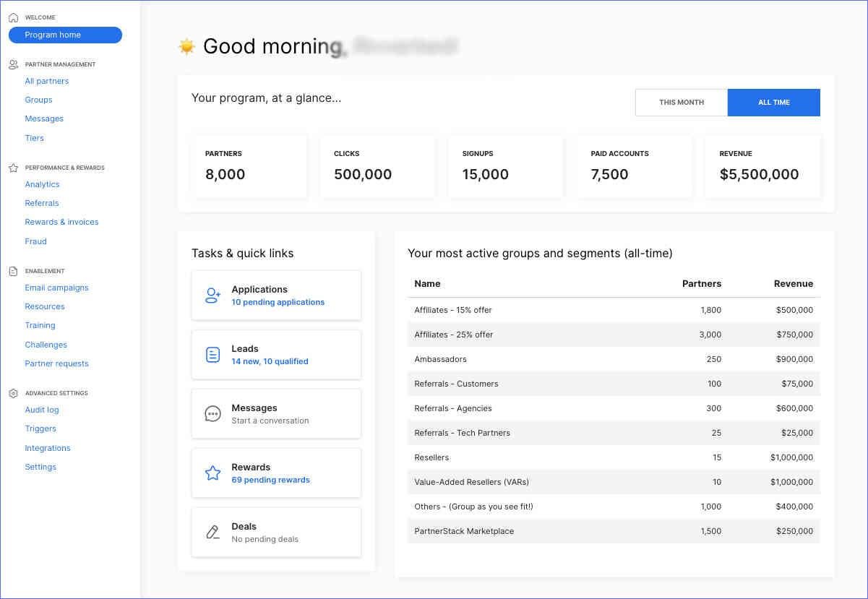868x599 pixels.
Task: Click the Messages speech bubble icon
Action: (x=212, y=413)
